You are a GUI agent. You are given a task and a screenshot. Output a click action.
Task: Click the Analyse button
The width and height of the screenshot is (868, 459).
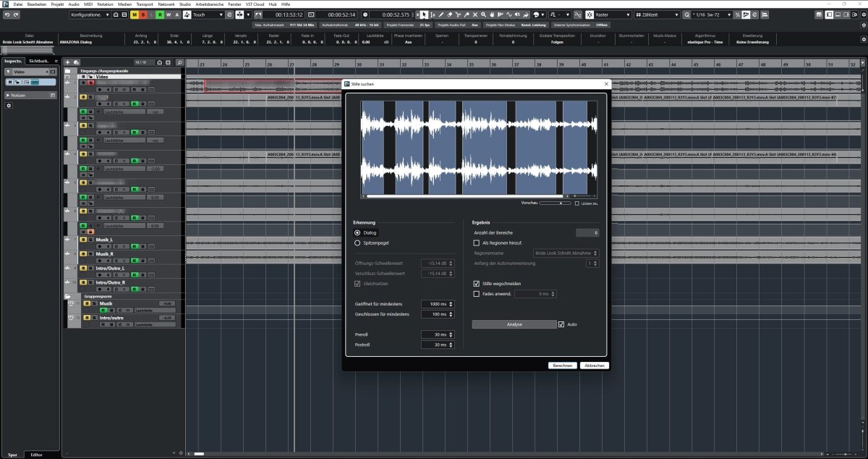pos(514,324)
